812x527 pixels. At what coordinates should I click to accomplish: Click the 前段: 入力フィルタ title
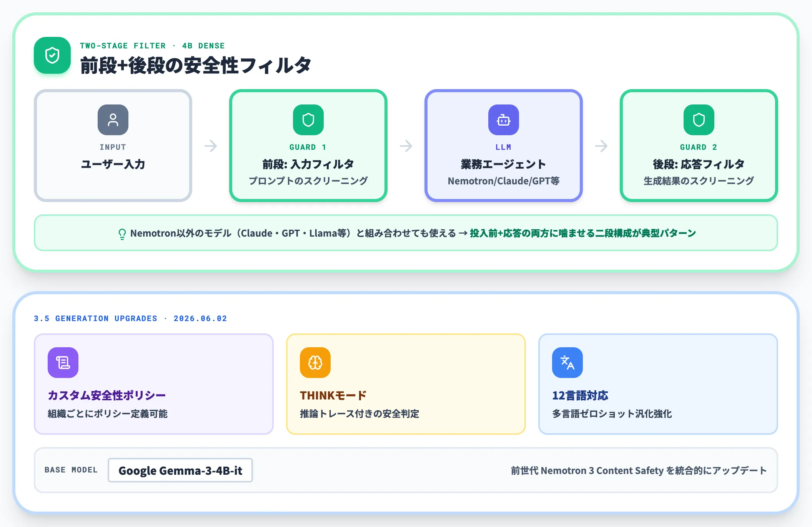[x=308, y=164]
